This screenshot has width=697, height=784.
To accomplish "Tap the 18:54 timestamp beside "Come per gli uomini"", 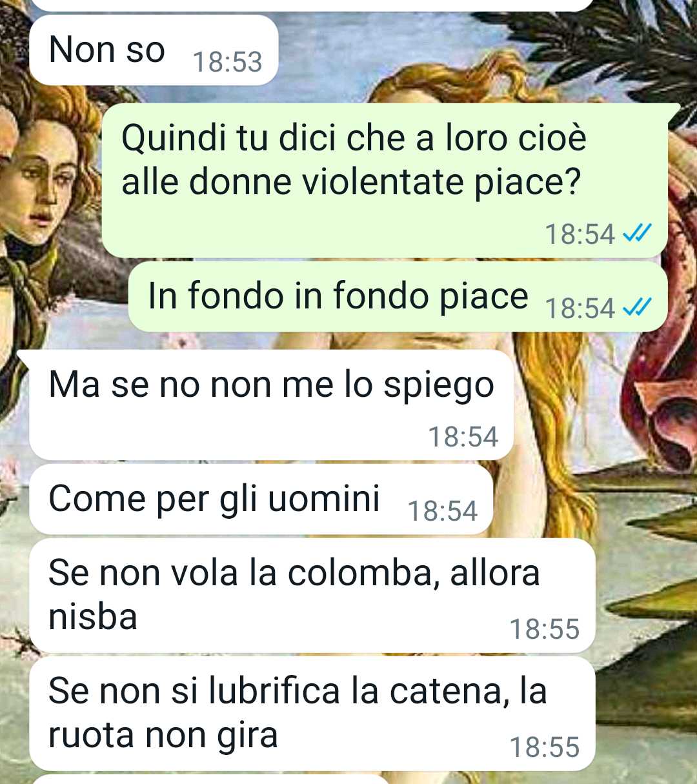I will [443, 511].
